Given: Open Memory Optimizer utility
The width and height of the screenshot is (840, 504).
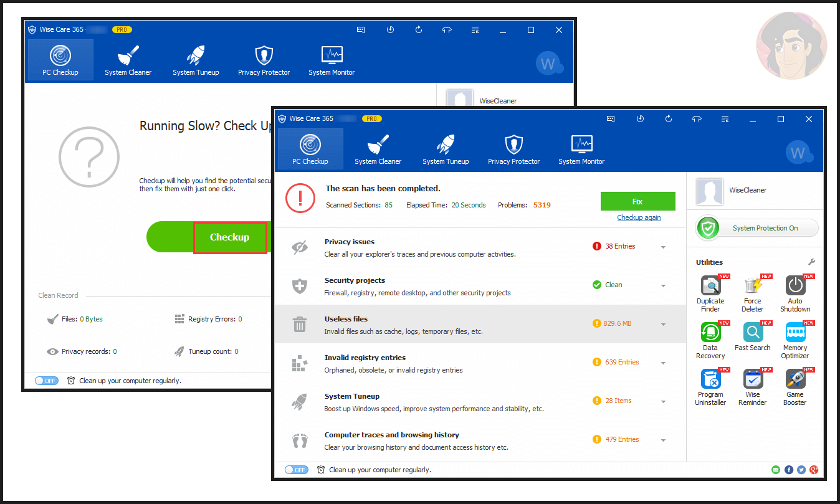Looking at the screenshot, I should pyautogui.click(x=795, y=340).
